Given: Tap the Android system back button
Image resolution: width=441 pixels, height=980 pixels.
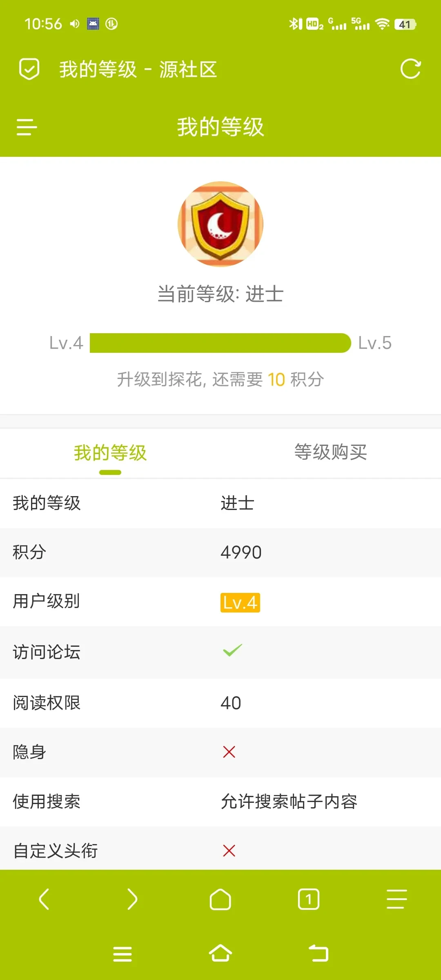Looking at the screenshot, I should click(318, 953).
